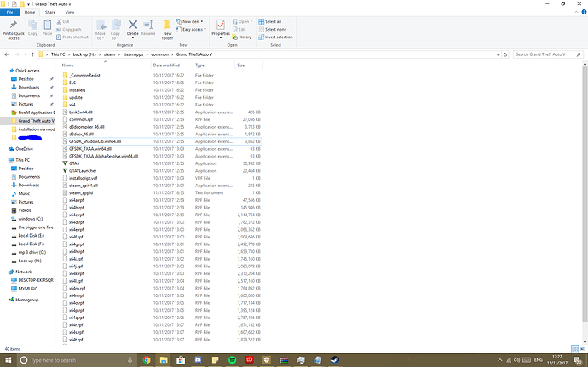Open the Windows Start menu
The image size is (588, 367).
point(8,360)
